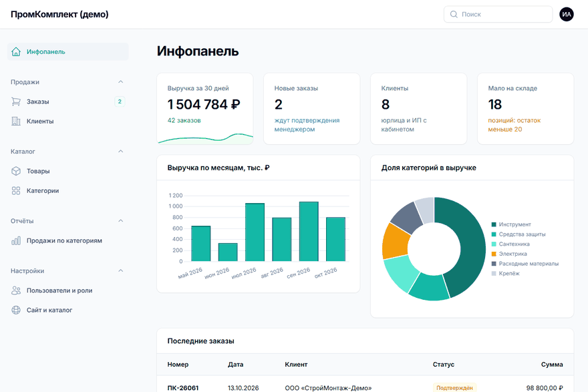The height and width of the screenshot is (392, 588).
Task: Open the Продажи по категориям report
Action: (x=67, y=240)
